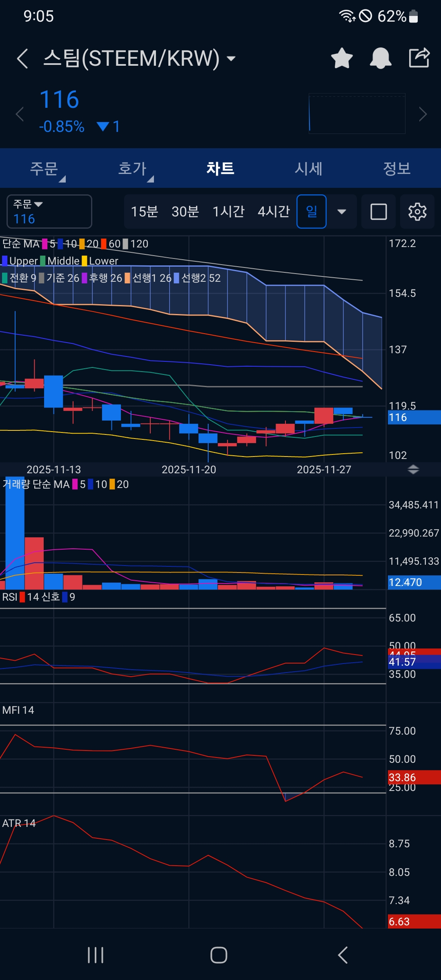Tap the large blue candlestick near 2025-11-13
Screen dimensions: 441x980
[53, 392]
